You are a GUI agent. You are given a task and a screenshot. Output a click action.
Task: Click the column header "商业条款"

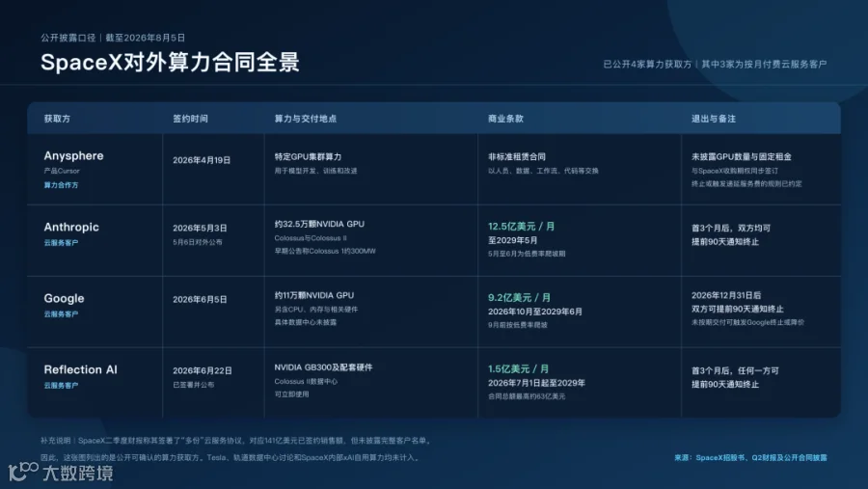click(505, 119)
